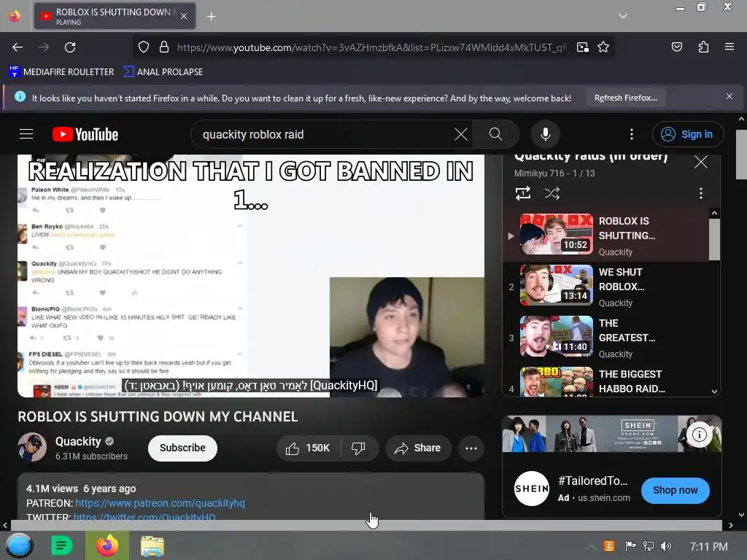This screenshot has width=747, height=560.
Task: Open YouTube settings three-dot menu
Action: tap(632, 134)
